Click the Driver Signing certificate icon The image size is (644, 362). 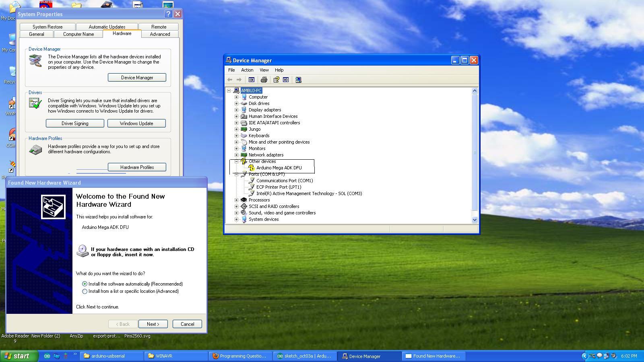click(x=35, y=104)
